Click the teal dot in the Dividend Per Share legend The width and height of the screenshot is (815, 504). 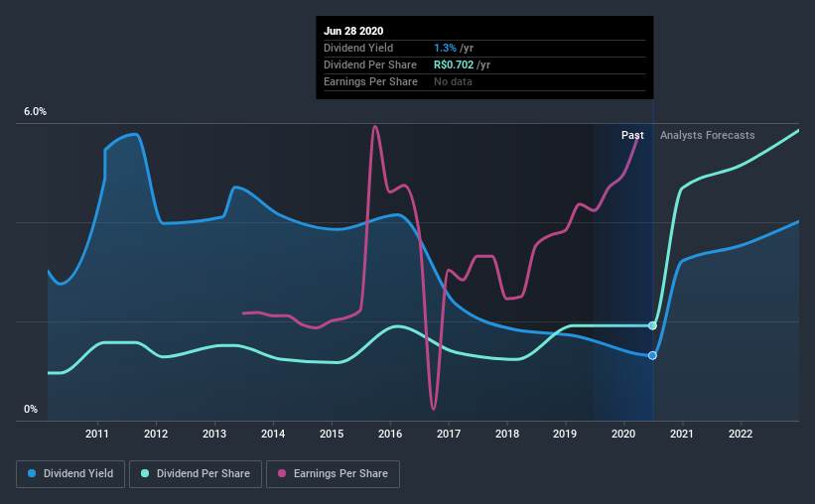pos(146,474)
